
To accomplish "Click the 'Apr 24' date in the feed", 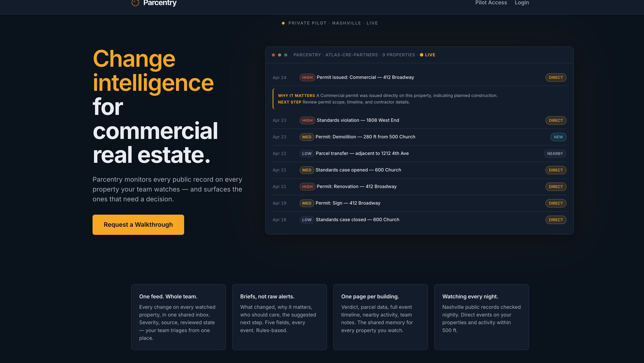I will point(279,78).
